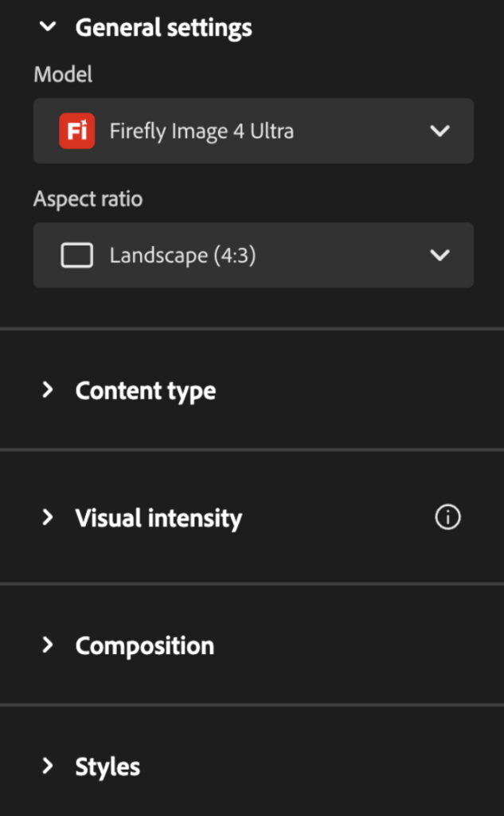Open the Firefly Image 4 Ultra model dropdown
Viewport: 504px width, 816px height.
tap(253, 131)
